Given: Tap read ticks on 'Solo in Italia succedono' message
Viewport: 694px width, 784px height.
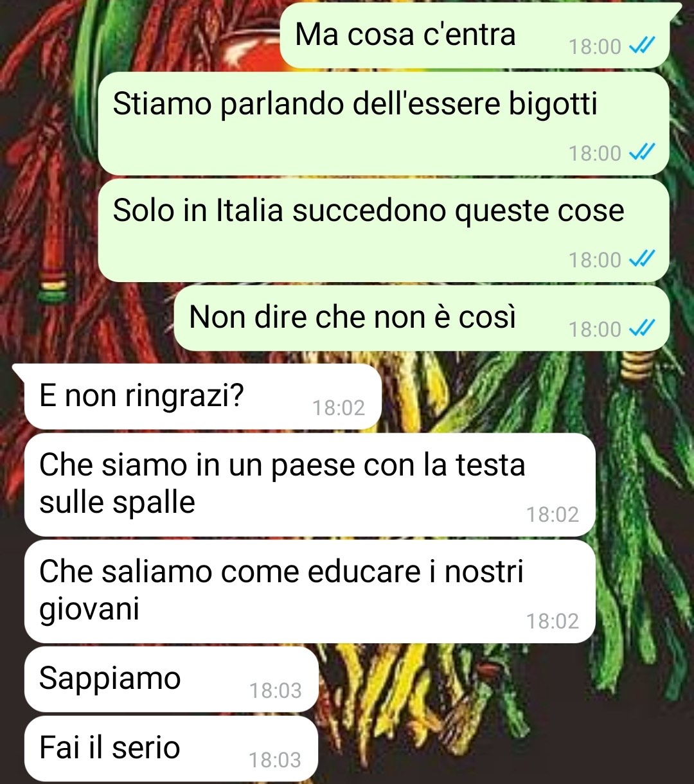Looking at the screenshot, I should tap(641, 260).
